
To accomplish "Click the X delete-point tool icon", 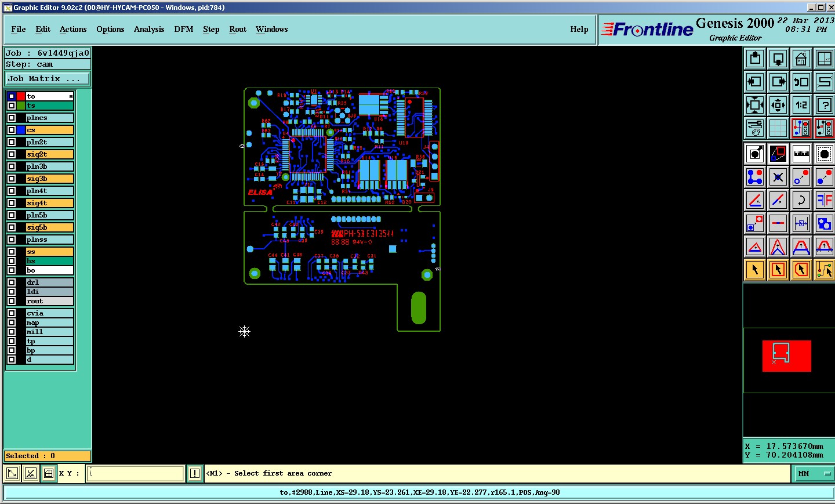I will pyautogui.click(x=778, y=177).
